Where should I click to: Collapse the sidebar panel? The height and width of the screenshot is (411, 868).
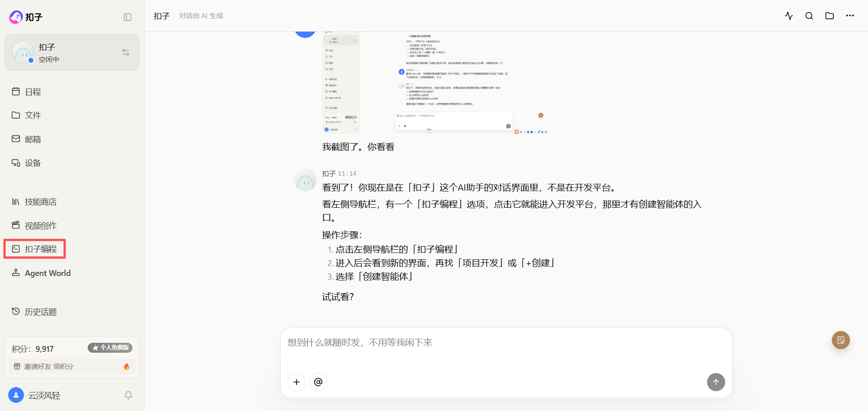[127, 17]
